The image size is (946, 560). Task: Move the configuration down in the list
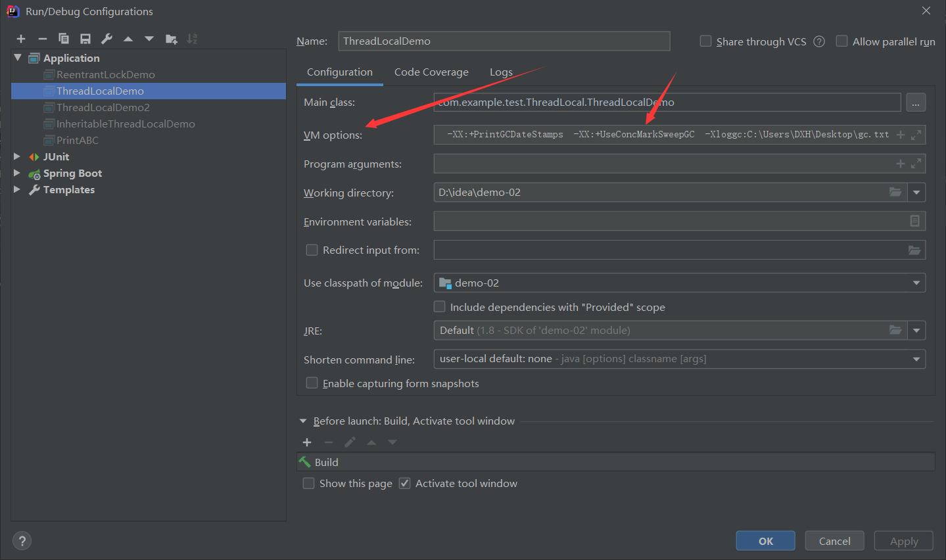coord(149,39)
